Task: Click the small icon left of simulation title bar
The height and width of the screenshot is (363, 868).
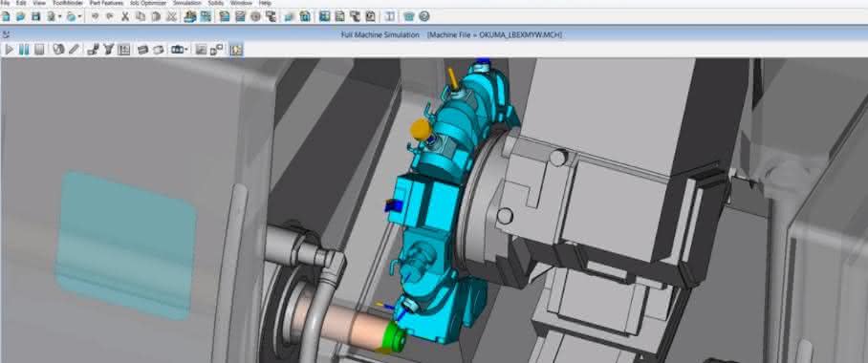Action: (x=6, y=34)
